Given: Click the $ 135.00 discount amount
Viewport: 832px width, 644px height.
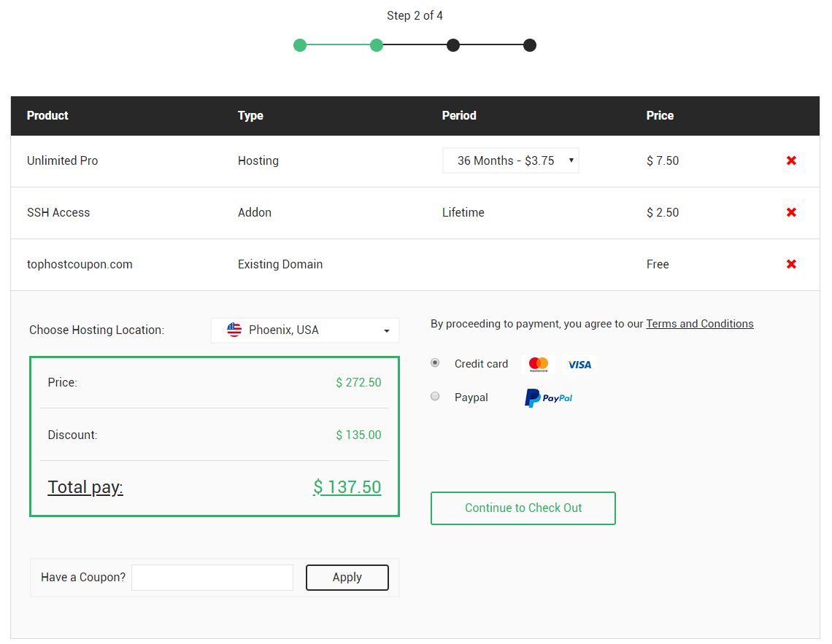Looking at the screenshot, I should tap(358, 435).
